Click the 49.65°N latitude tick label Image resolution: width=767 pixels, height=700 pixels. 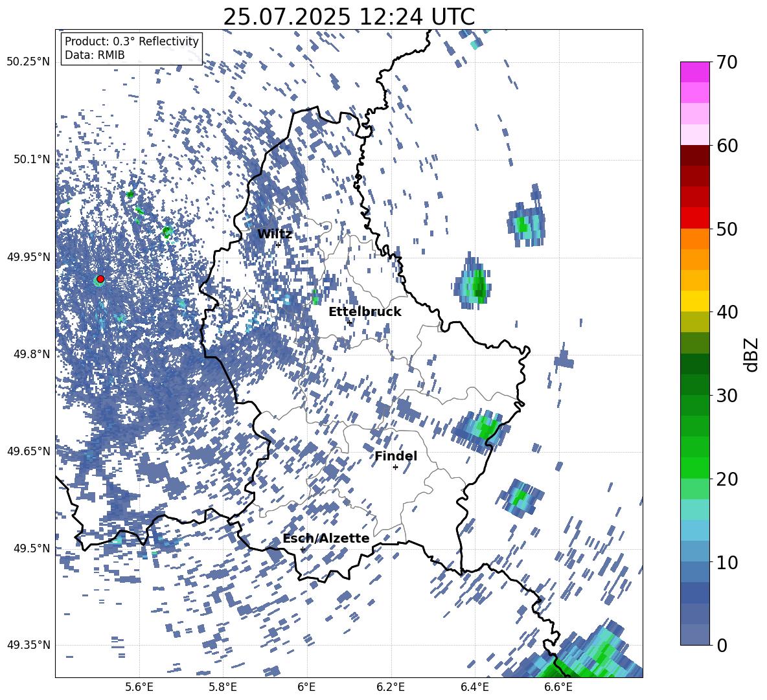[29, 451]
